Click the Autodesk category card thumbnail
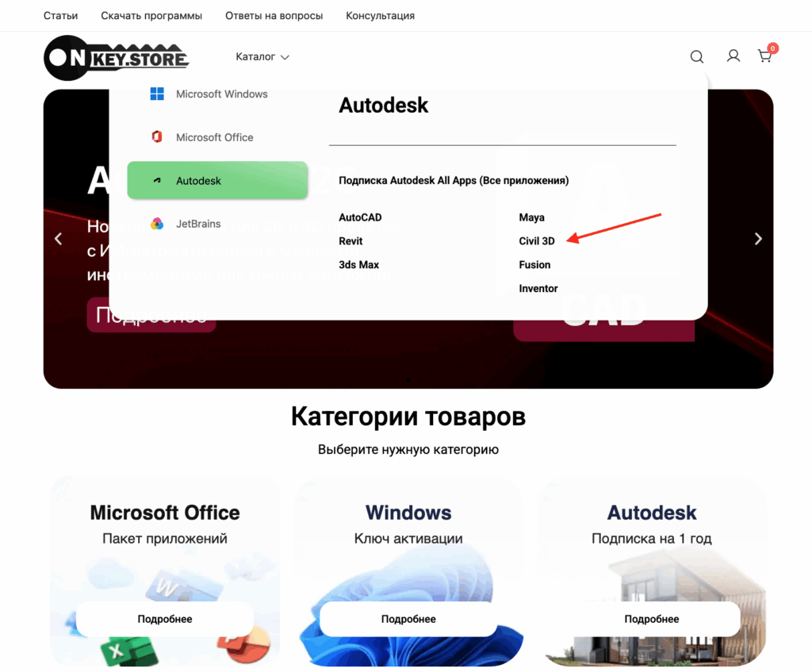This screenshot has width=812, height=672. [x=652, y=571]
